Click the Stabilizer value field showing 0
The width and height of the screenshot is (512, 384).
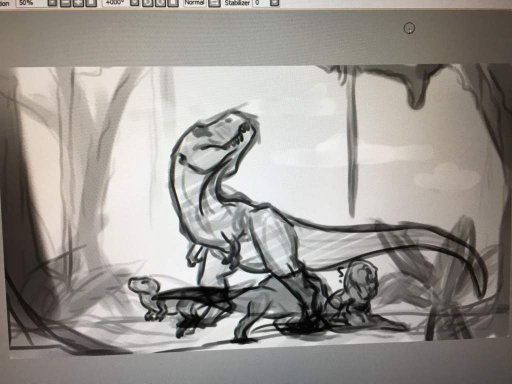pos(261,3)
